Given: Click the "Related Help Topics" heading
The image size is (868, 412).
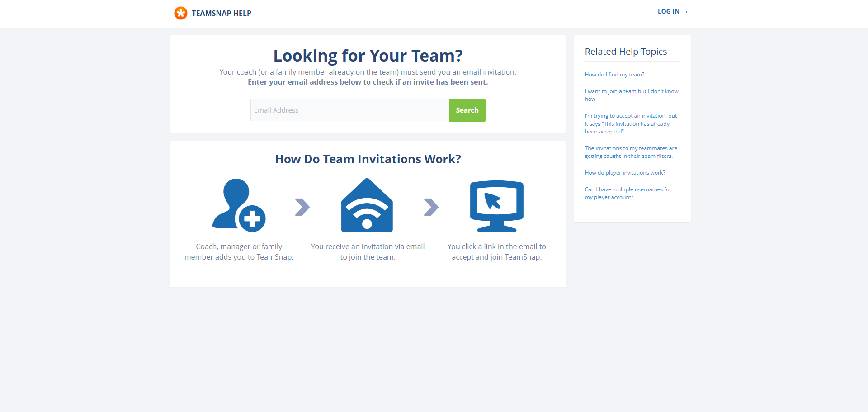Looking at the screenshot, I should tap(626, 52).
